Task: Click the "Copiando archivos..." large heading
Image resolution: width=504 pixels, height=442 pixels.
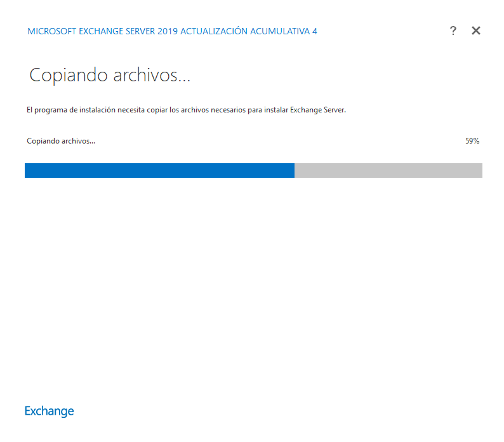Action: pos(110,76)
